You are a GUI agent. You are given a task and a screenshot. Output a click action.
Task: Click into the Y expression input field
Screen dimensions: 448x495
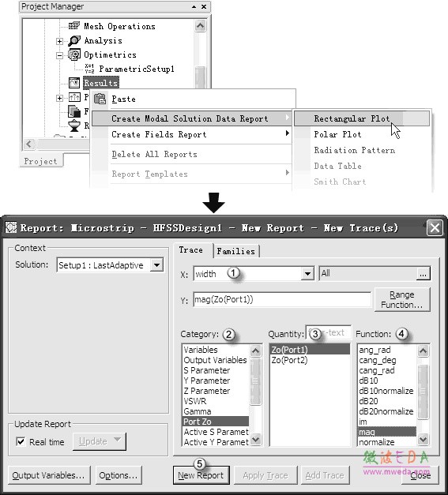tap(282, 299)
